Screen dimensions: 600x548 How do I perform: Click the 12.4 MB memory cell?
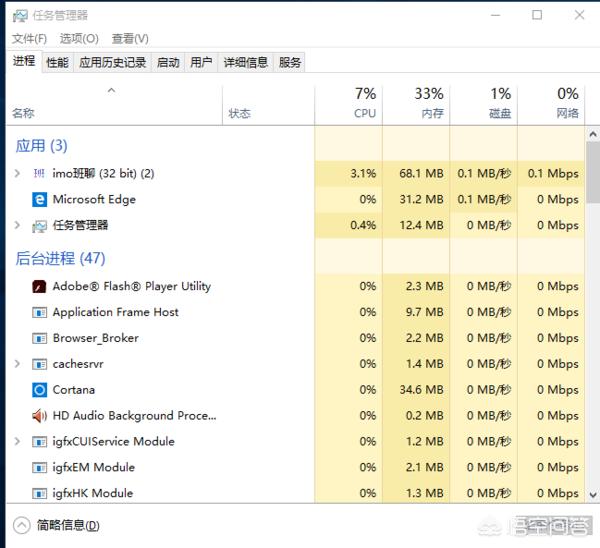(416, 225)
